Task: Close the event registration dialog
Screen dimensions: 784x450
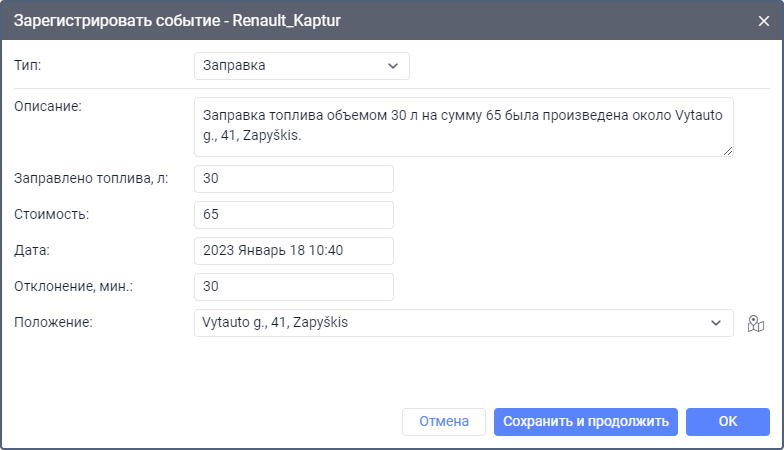Action: click(x=764, y=20)
